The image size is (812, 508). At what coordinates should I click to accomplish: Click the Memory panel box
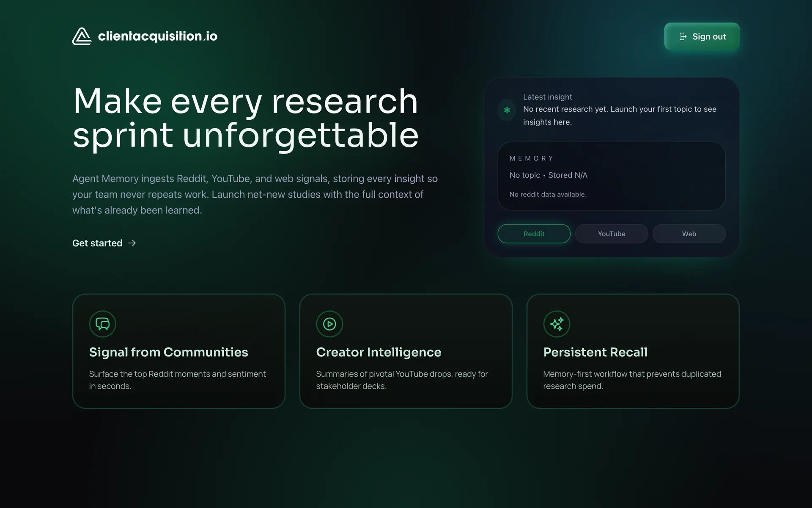612,176
